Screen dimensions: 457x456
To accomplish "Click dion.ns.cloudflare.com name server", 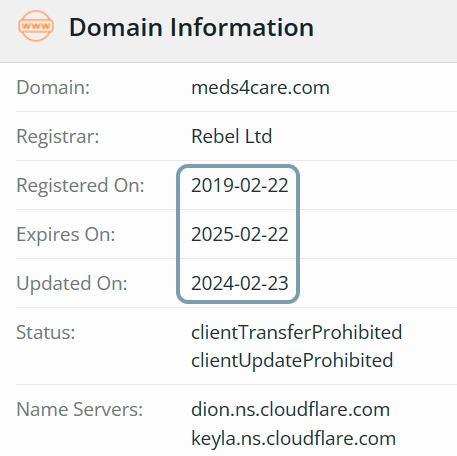I will (x=290, y=409).
